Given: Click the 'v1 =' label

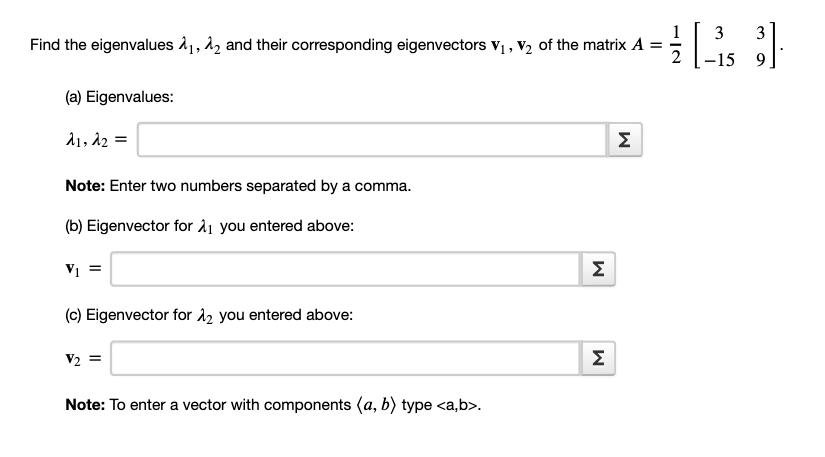Looking at the screenshot, I should click(x=83, y=269).
